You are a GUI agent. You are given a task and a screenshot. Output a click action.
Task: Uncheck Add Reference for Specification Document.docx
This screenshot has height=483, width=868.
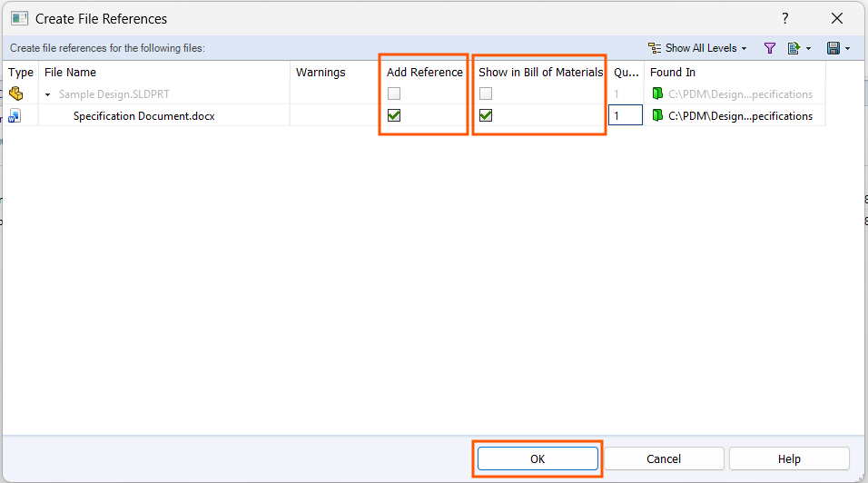pyautogui.click(x=393, y=115)
